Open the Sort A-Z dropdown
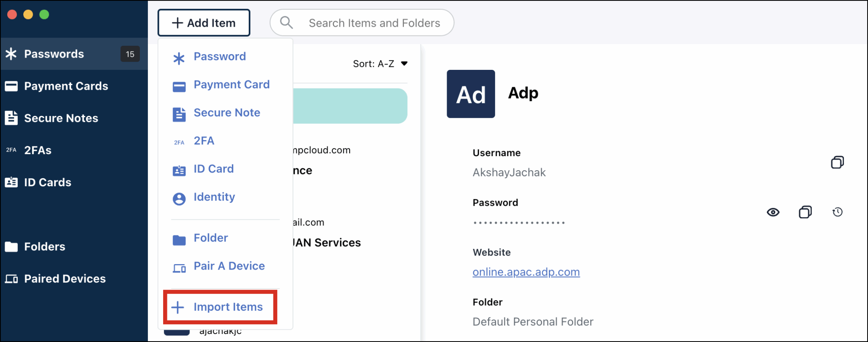 (380, 63)
